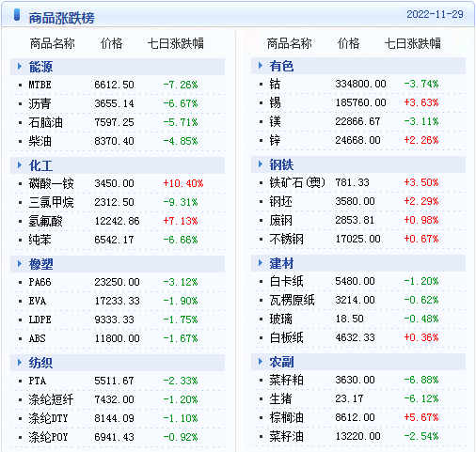Click the price 334800.00 for 钴
This screenshot has width=476, height=452.
pyautogui.click(x=360, y=84)
